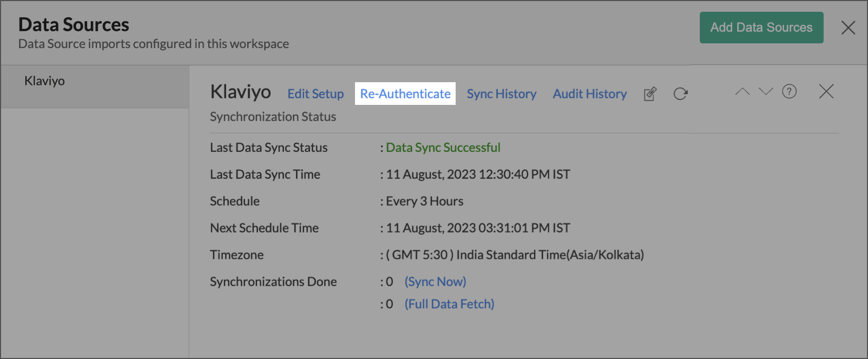Close the Klaviyo details panel

[x=826, y=92]
